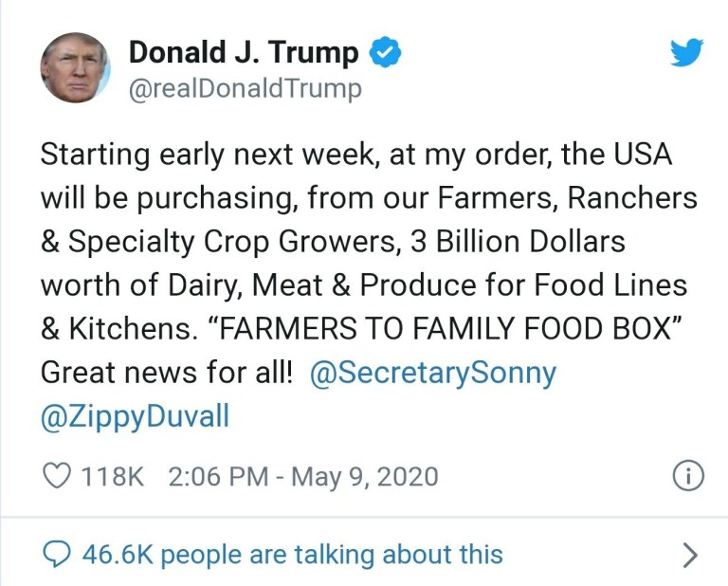Open "46.6K people are talking about this"
The image size is (728, 586).
pos(293,554)
